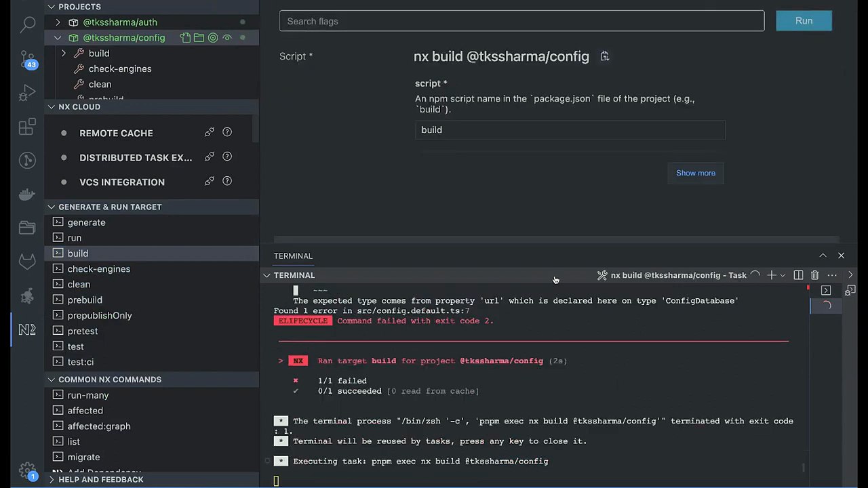868x488 pixels.
Task: Open terminal more actions ellipsis
Action: point(832,275)
